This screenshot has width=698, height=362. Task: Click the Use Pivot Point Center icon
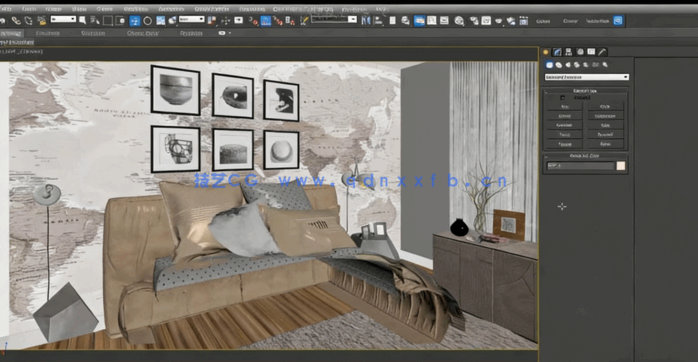pos(212,20)
